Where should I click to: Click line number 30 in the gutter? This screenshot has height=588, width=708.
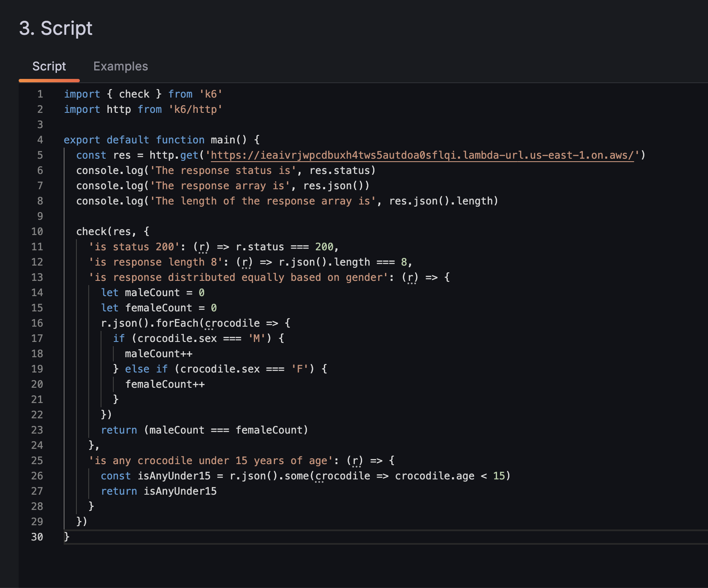37,537
